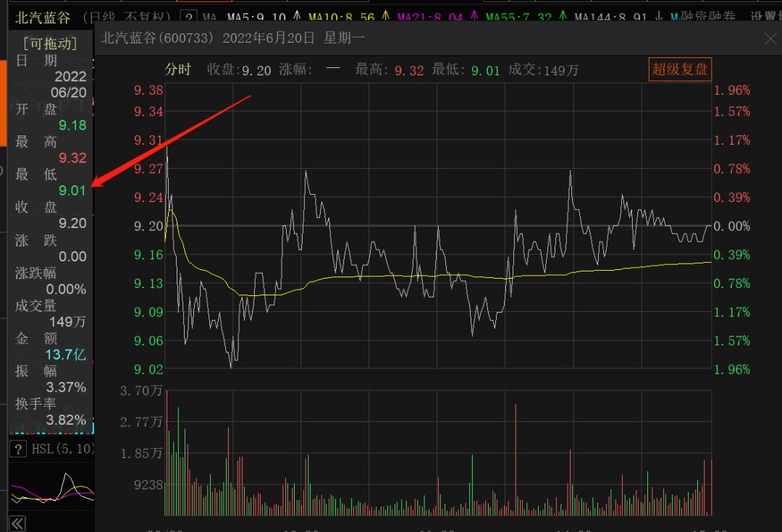Click the 9.31 price axis label
The width and height of the screenshot is (782, 532).
point(148,140)
